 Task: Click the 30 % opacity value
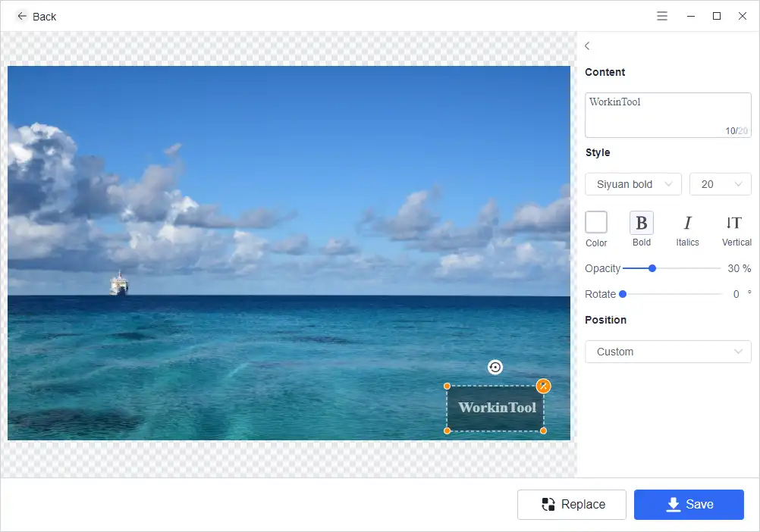coord(740,269)
